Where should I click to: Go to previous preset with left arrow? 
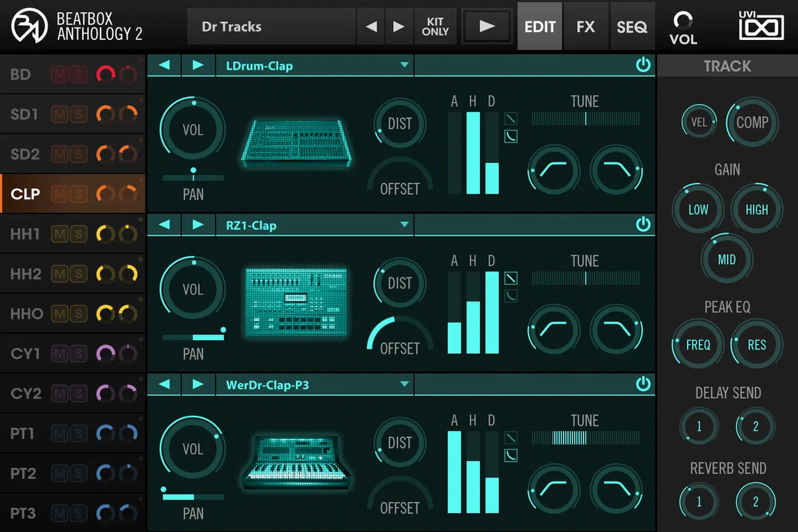tap(372, 27)
